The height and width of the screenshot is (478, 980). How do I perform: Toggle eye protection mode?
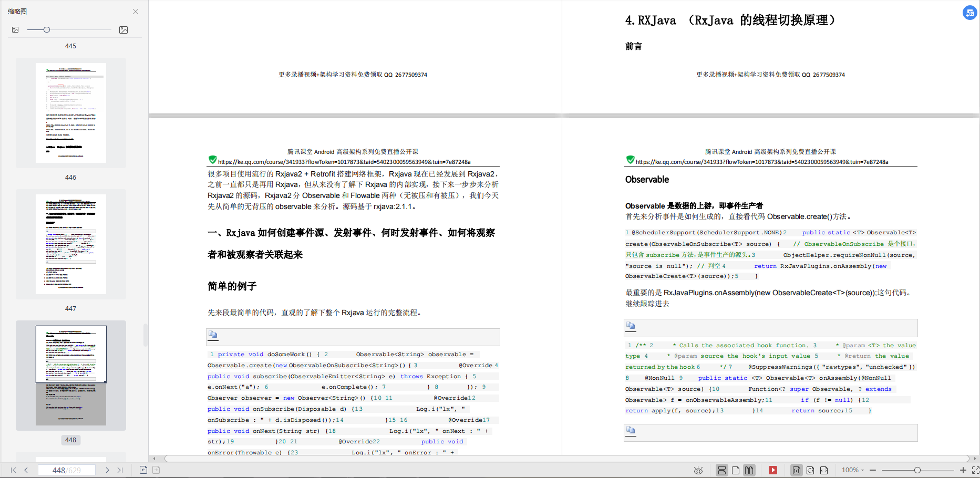698,470
